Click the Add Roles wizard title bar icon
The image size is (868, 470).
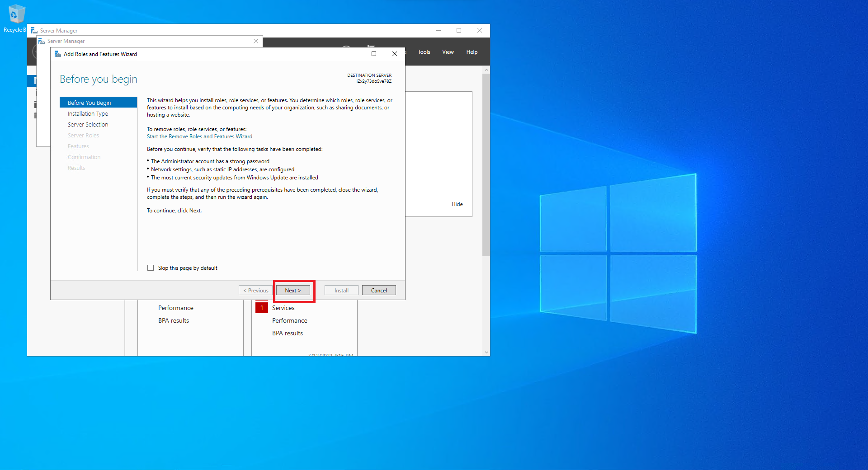(x=57, y=54)
